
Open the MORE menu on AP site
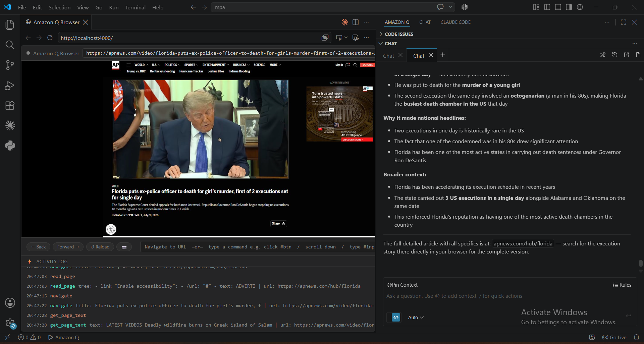(x=275, y=65)
